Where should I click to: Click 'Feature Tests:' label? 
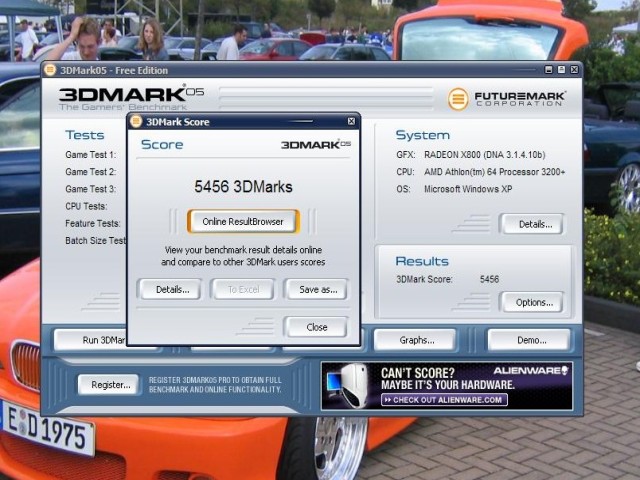coord(93,223)
